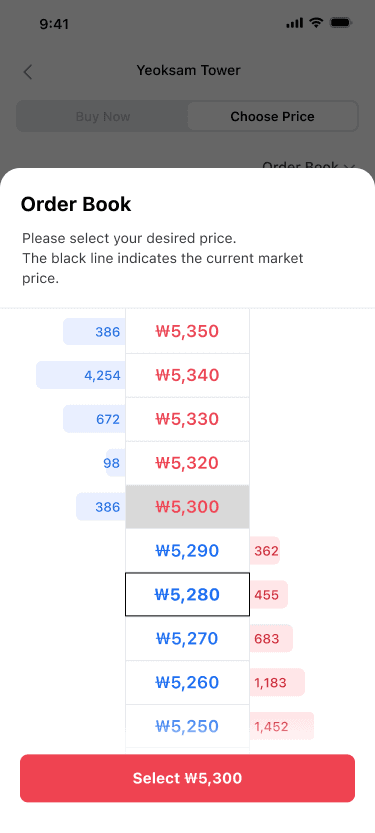Confirm with the Select ₩5,300 button
375x833 pixels.
coord(188,778)
